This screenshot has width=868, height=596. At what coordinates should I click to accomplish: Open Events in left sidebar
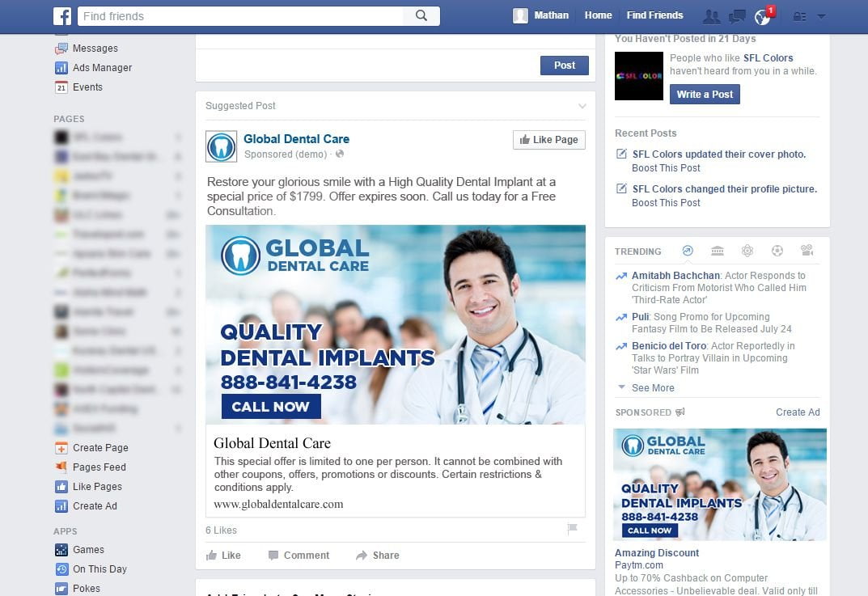[87, 87]
